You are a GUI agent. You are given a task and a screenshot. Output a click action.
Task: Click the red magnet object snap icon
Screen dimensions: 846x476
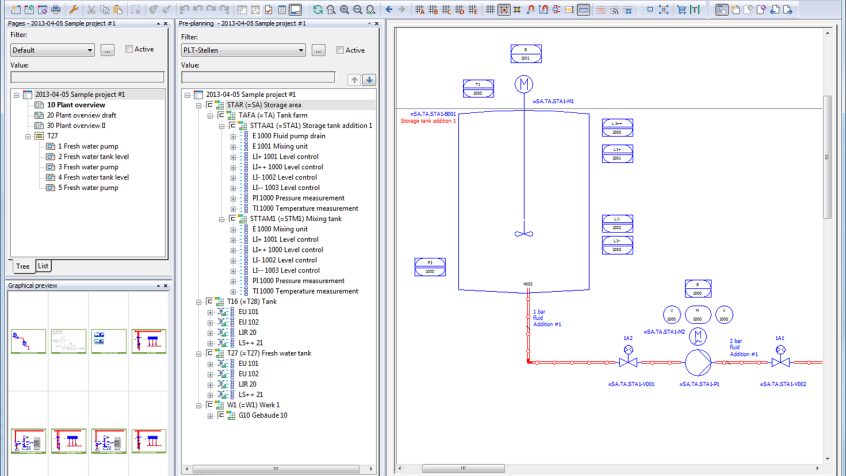530,9
